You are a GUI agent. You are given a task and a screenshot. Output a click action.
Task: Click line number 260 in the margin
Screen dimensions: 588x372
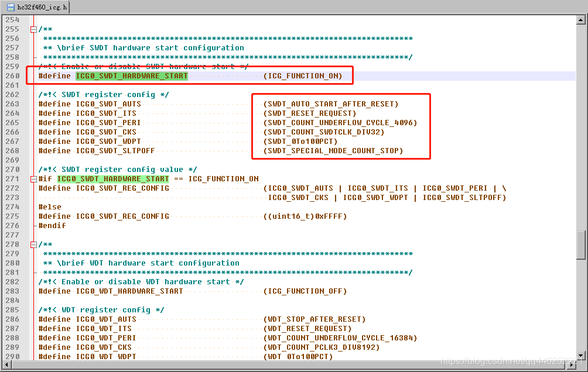click(12, 76)
